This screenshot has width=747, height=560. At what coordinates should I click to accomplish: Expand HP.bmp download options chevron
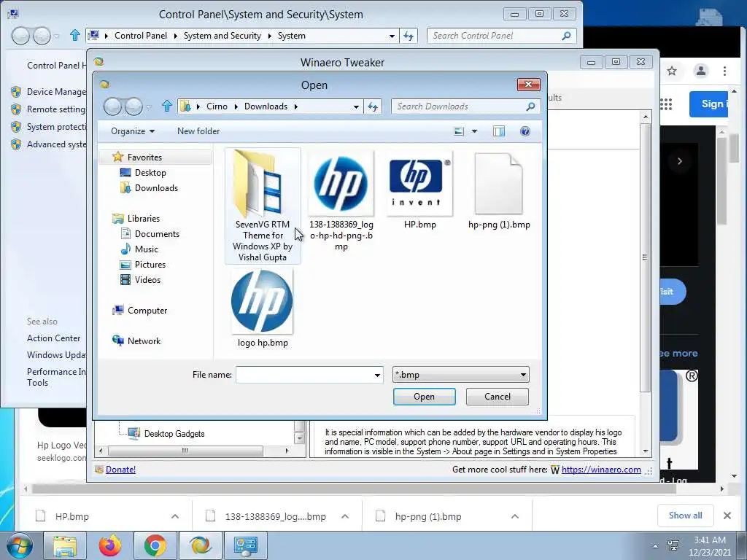[x=175, y=516]
